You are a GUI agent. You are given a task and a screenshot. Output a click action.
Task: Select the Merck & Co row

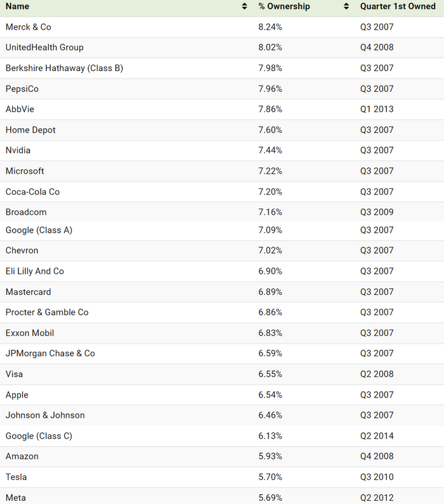pyautogui.click(x=29, y=27)
